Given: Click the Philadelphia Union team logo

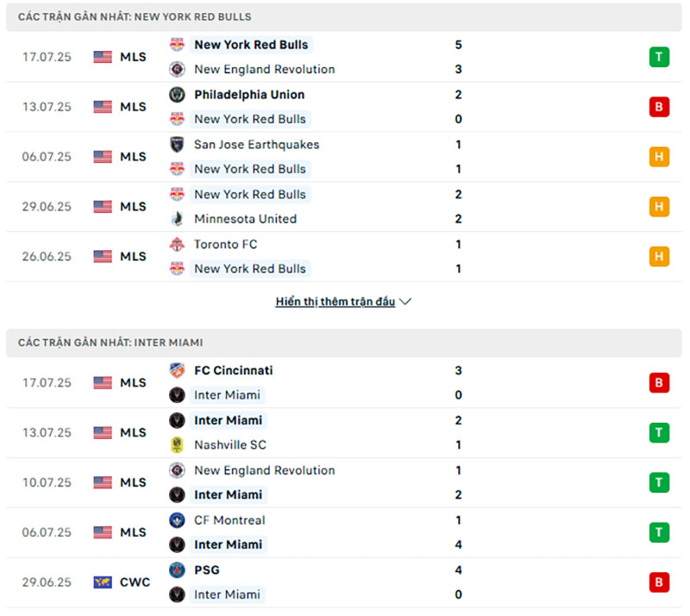Looking at the screenshot, I should pyautogui.click(x=177, y=95).
